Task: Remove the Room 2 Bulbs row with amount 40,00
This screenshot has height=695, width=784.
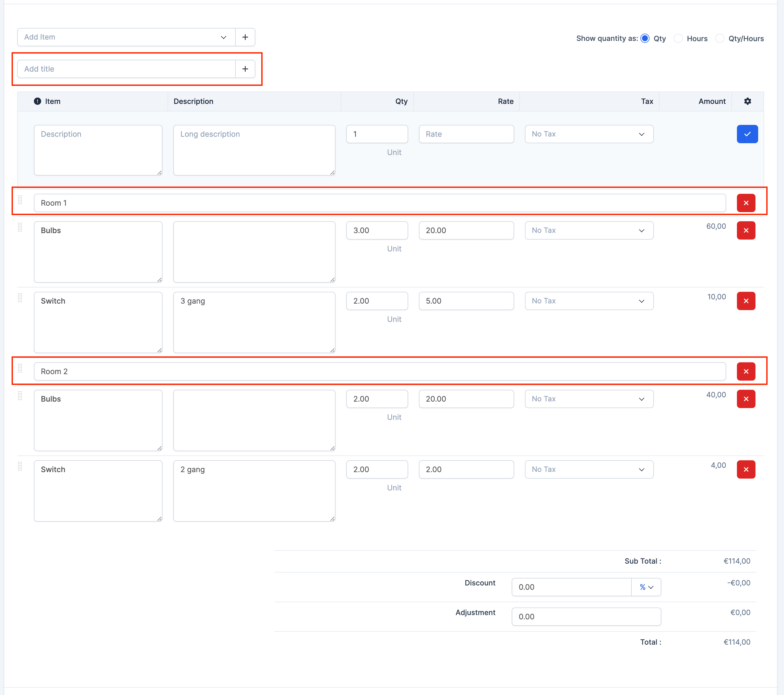Action: point(746,399)
